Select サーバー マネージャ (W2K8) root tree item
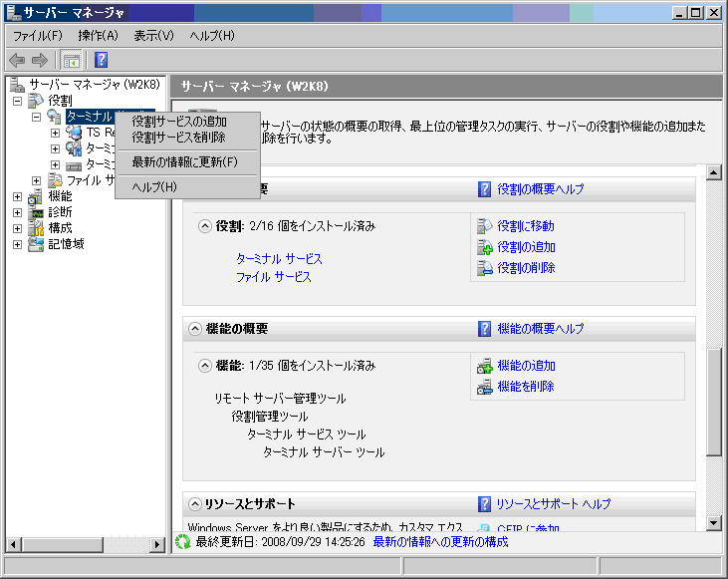This screenshot has width=728, height=579. pyautogui.click(x=95, y=84)
